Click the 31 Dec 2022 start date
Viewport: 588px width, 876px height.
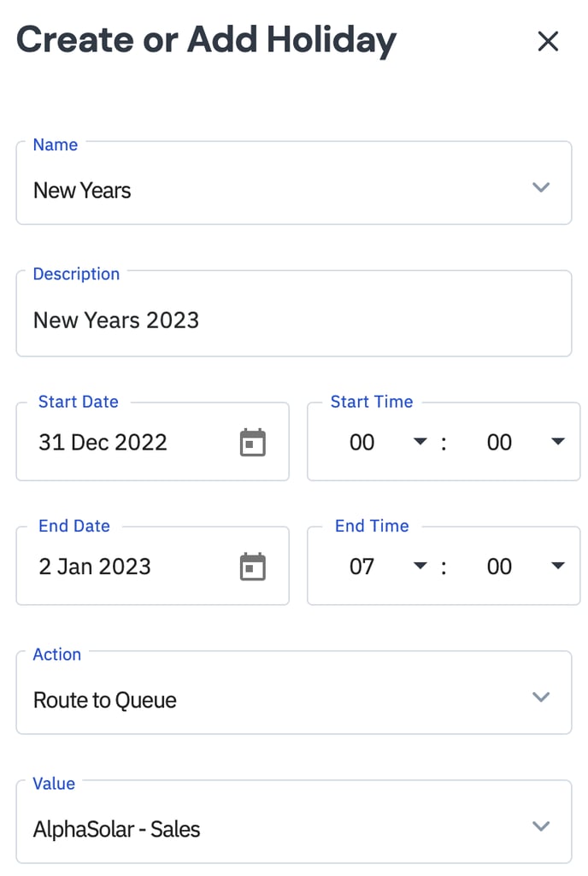[x=103, y=443]
